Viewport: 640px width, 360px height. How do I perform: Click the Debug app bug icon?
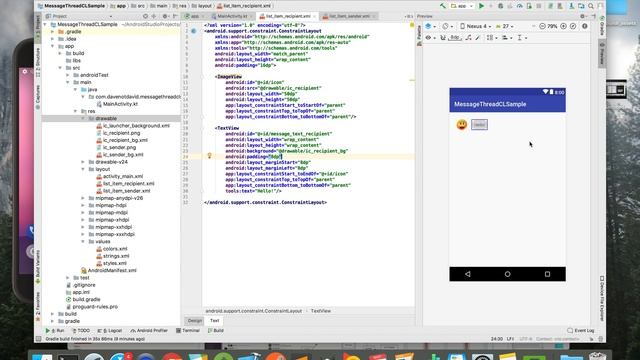click(x=500, y=6)
